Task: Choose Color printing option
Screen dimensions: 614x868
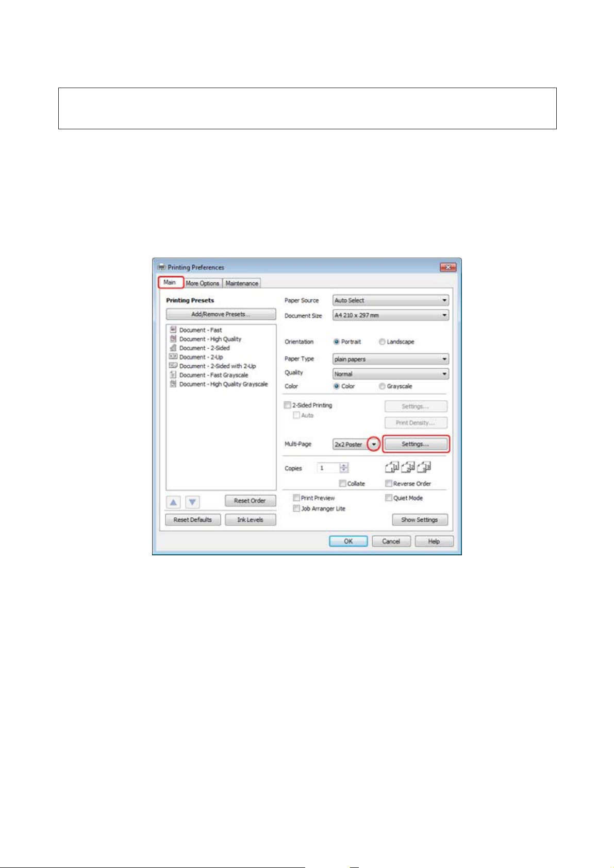Action: (336, 386)
